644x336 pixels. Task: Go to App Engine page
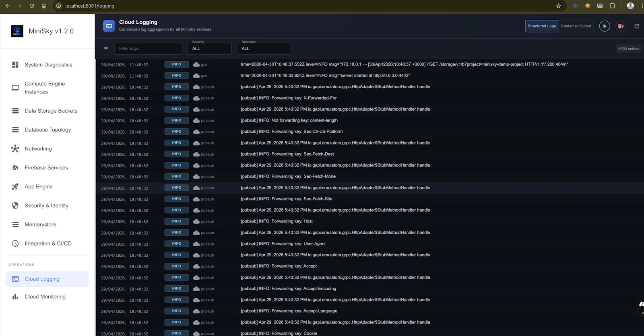(47, 187)
